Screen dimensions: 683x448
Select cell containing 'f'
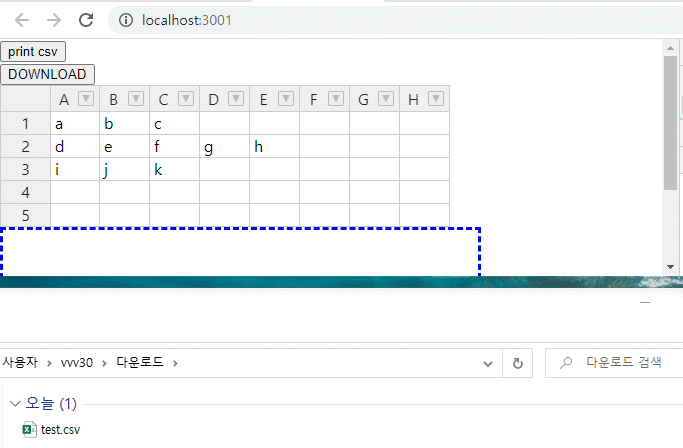175,146
